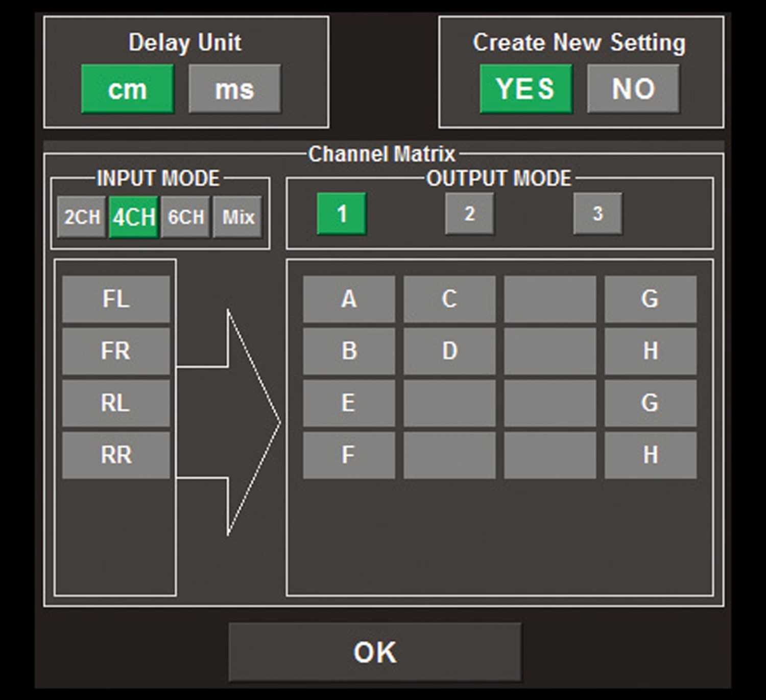Click the RL input channel
766x700 pixels.
(x=116, y=403)
